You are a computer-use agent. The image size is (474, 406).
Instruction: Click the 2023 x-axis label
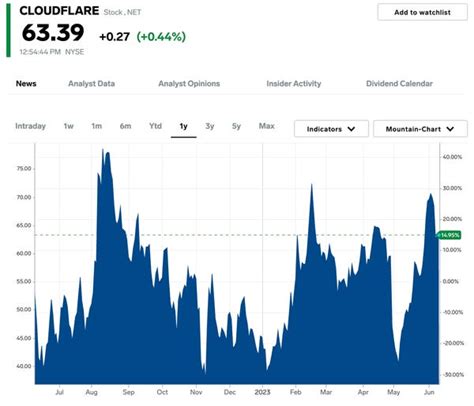(262, 392)
